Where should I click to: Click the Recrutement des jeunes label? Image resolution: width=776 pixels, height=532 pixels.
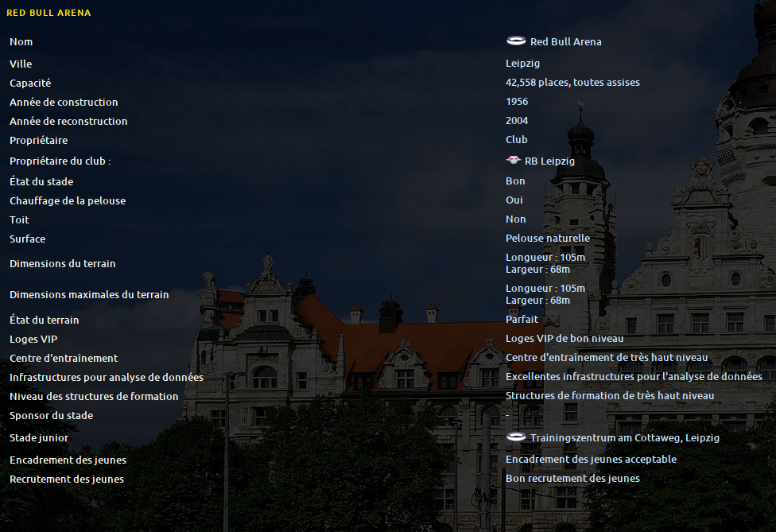pos(66,480)
